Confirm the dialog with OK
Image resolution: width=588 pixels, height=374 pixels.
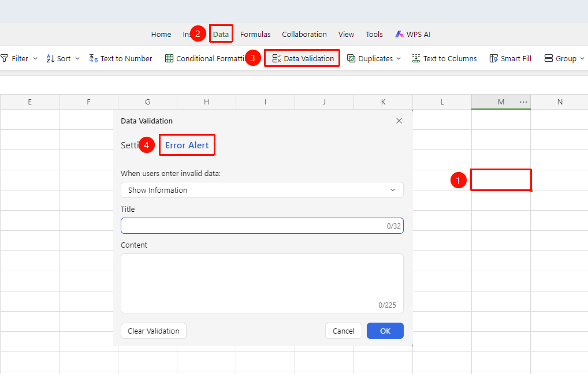(x=385, y=331)
